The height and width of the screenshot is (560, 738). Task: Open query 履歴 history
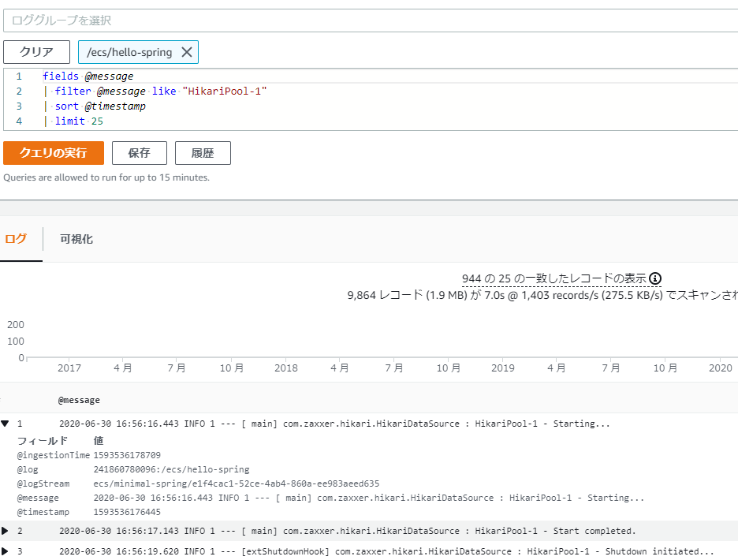tap(203, 153)
